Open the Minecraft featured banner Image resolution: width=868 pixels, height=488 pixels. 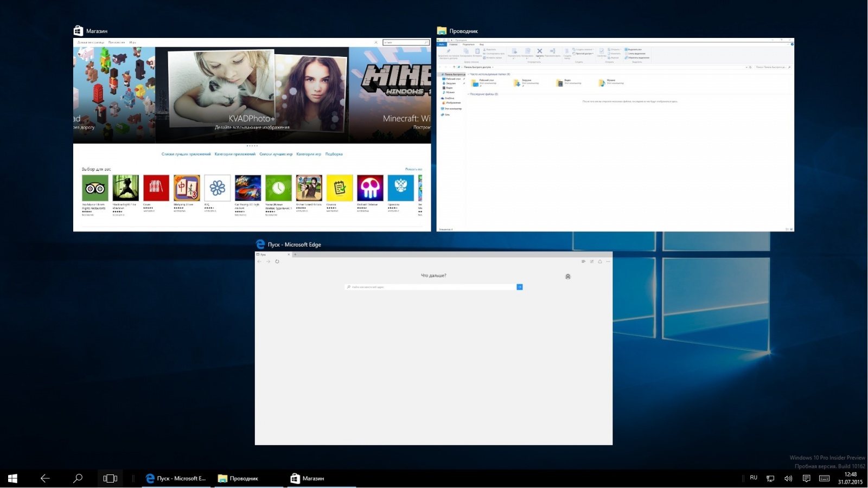(x=390, y=95)
